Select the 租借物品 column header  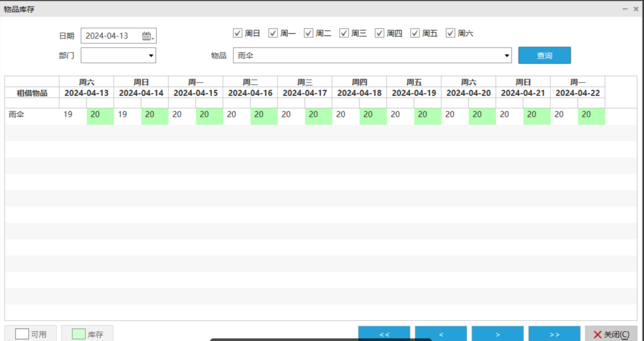tap(32, 93)
